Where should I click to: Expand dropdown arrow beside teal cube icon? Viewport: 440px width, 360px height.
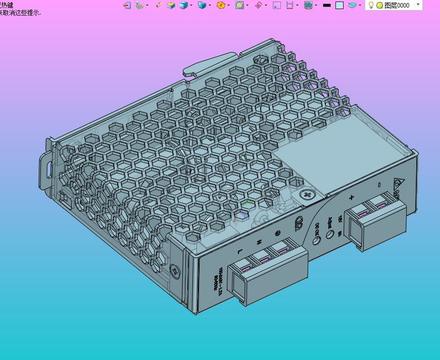pyautogui.click(x=209, y=5)
